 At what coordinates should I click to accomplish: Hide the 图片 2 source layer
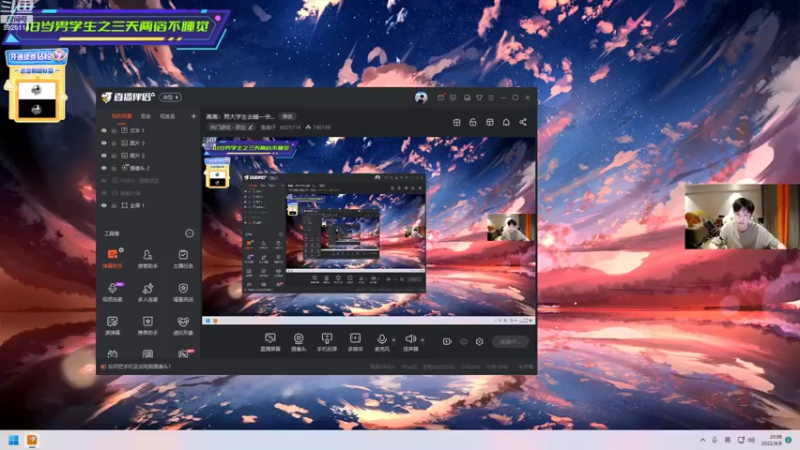[104, 156]
